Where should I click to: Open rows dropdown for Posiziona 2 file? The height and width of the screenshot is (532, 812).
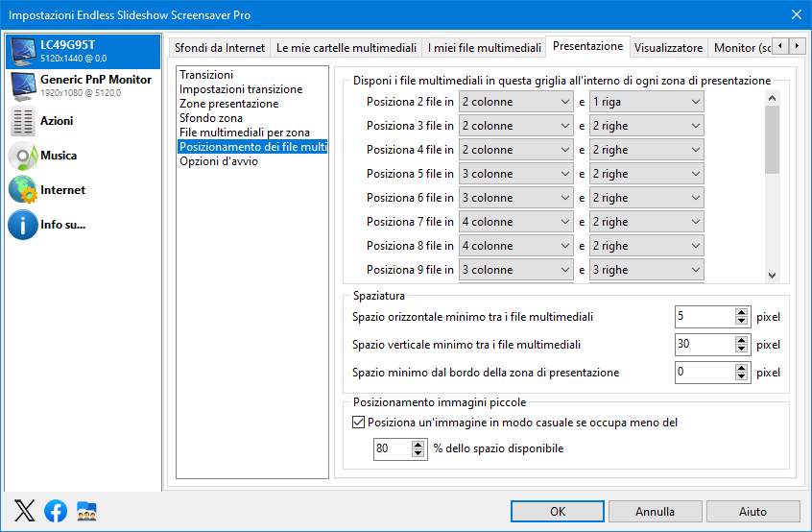coord(646,102)
